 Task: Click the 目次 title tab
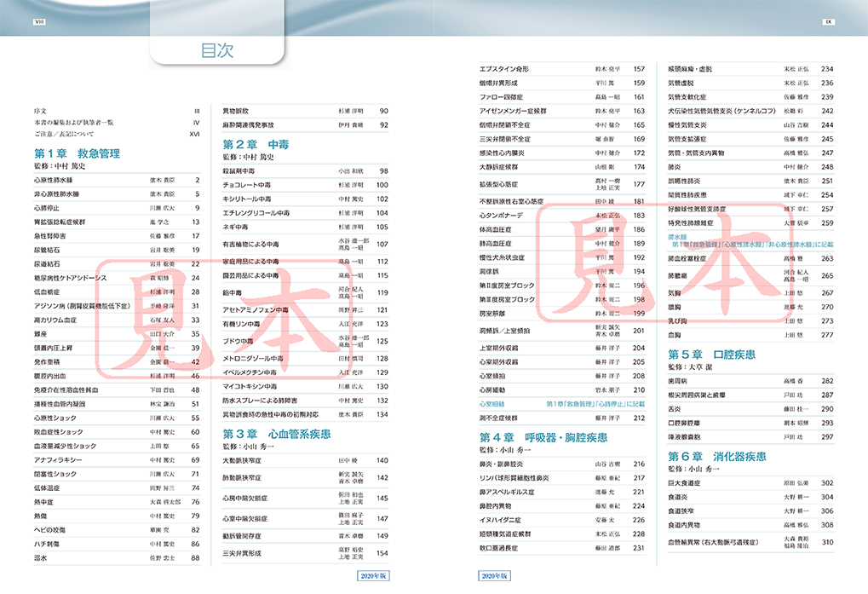pyautogui.click(x=216, y=50)
